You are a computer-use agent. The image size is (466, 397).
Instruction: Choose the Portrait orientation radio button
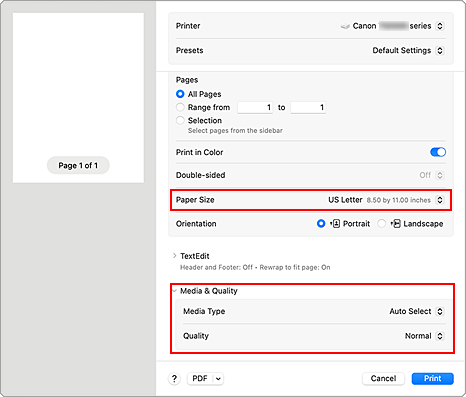tap(321, 224)
